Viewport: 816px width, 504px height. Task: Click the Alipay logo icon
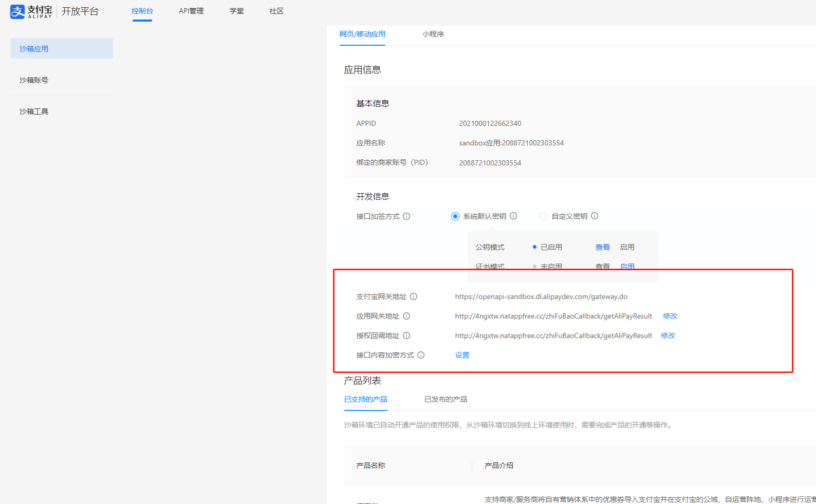point(17,11)
